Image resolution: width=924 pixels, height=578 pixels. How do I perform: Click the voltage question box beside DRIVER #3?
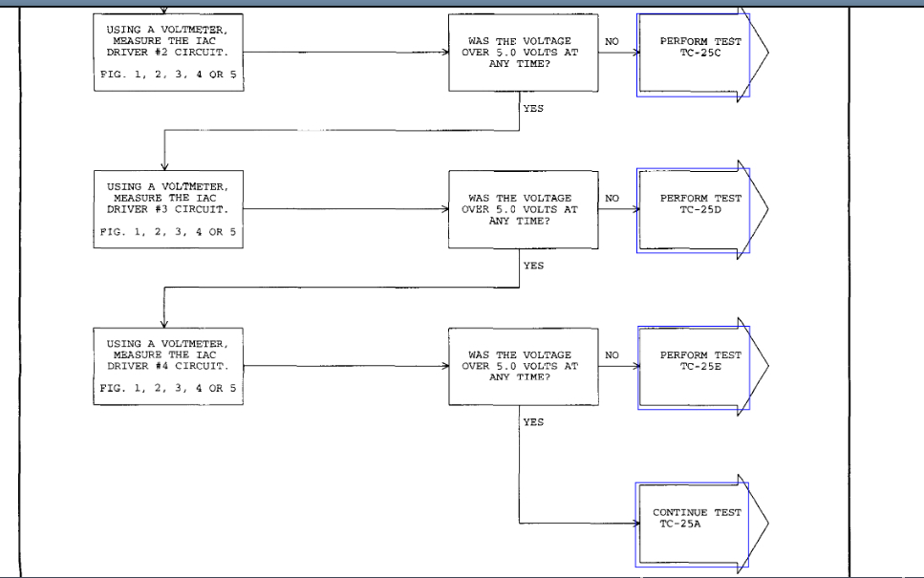click(x=524, y=210)
